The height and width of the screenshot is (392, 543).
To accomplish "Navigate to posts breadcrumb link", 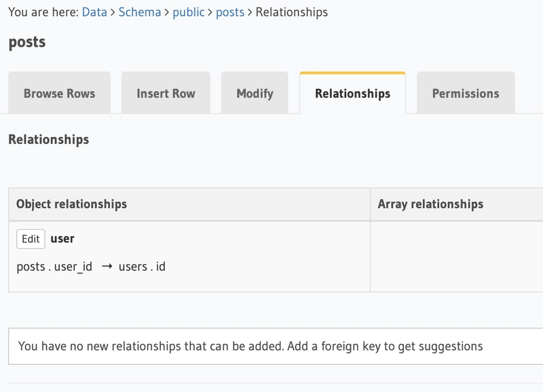I will (230, 12).
